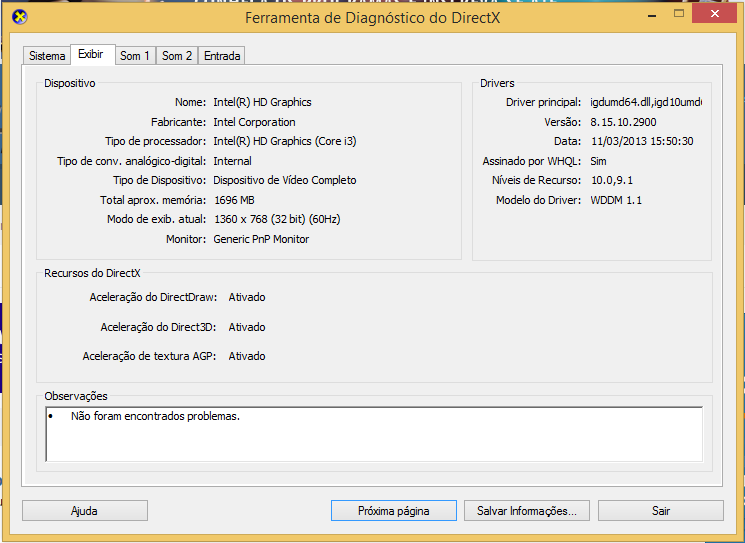Select the 'Não foram encontrados problemas.' note

click(155, 416)
